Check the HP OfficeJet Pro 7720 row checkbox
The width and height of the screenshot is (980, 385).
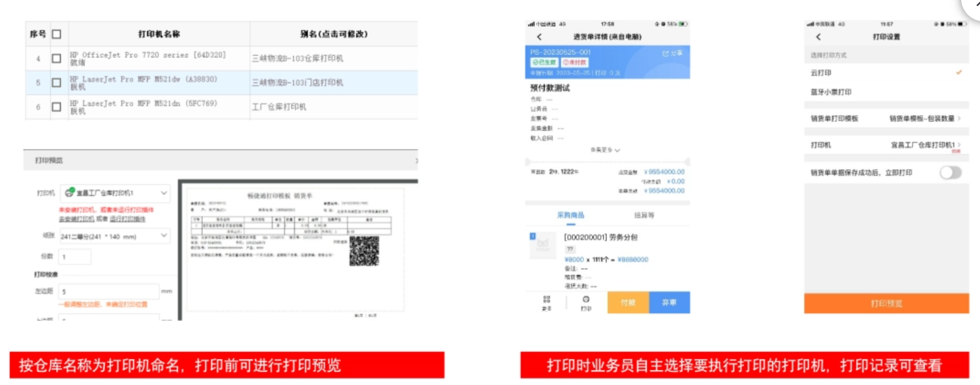point(57,59)
